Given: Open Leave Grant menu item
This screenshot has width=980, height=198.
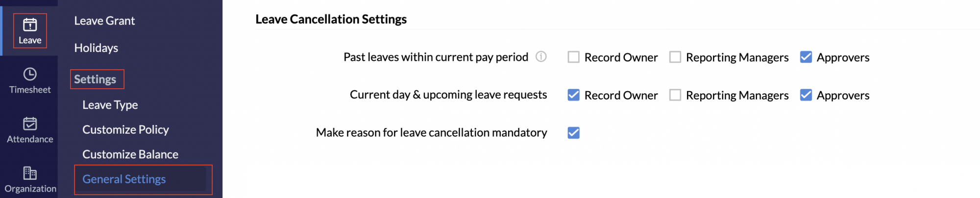Looking at the screenshot, I should (x=104, y=21).
